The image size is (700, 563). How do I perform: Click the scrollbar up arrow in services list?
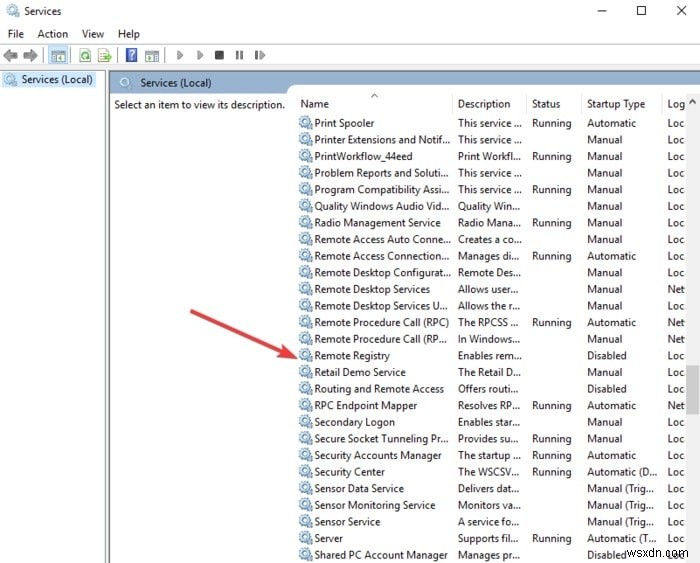click(x=692, y=102)
